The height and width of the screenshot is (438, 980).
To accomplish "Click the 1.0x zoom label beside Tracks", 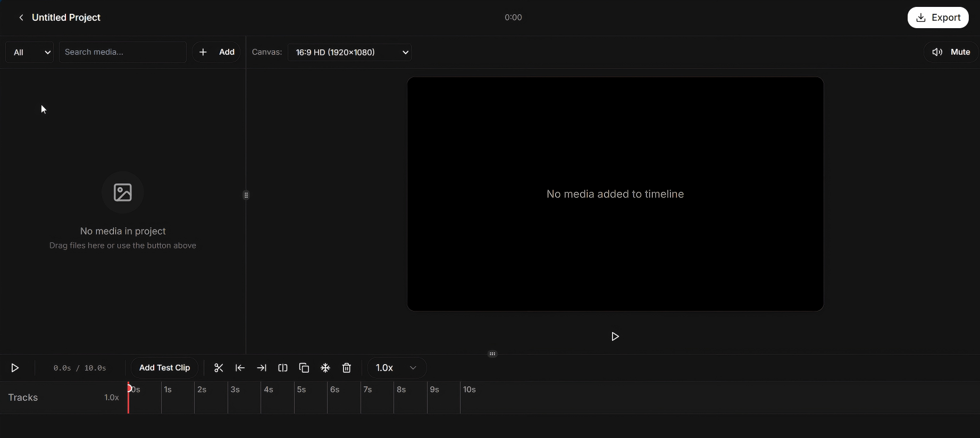I will pos(111,398).
